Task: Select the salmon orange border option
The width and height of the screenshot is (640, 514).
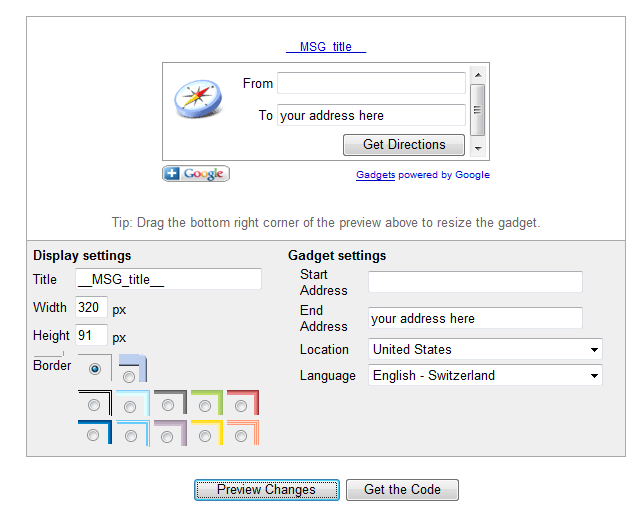Action: click(241, 436)
